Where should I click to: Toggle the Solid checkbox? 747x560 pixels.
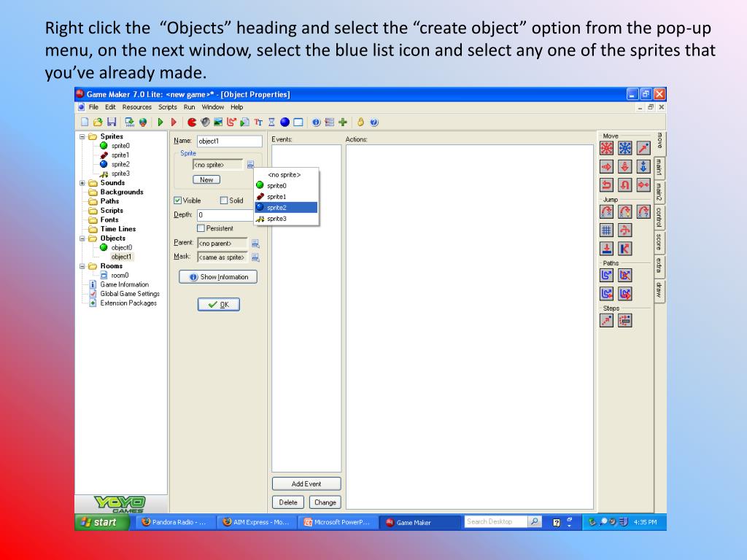coord(224,201)
